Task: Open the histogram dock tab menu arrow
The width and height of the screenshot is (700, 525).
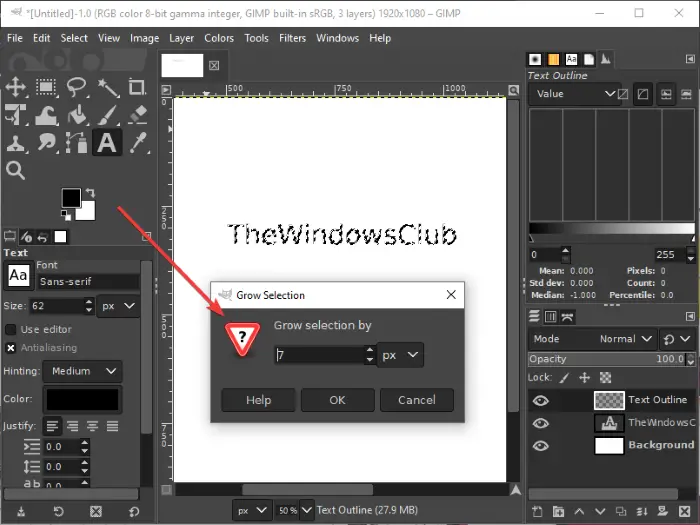Action: pyautogui.click(x=690, y=59)
